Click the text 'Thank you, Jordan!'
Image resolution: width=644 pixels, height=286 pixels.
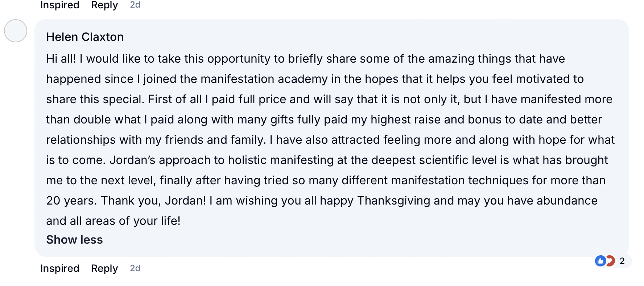[x=153, y=201]
